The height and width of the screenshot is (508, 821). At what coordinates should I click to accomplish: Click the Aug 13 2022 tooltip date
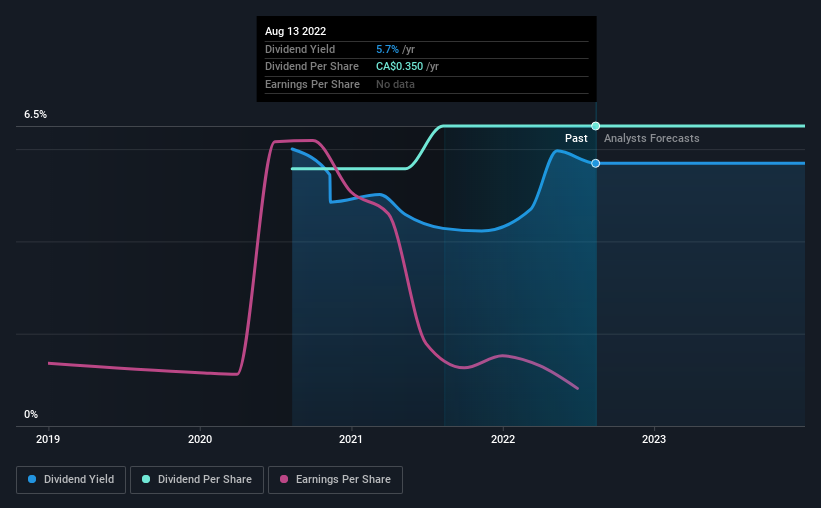click(x=295, y=31)
